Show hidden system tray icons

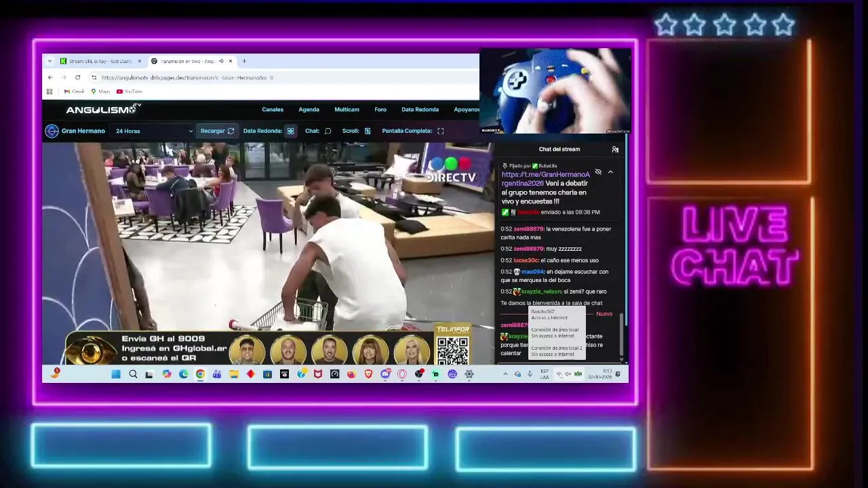point(505,374)
